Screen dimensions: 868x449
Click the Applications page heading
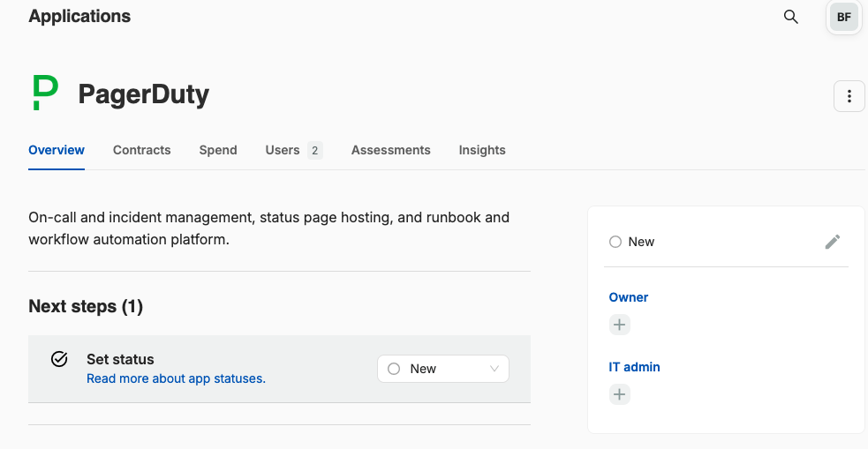79,16
